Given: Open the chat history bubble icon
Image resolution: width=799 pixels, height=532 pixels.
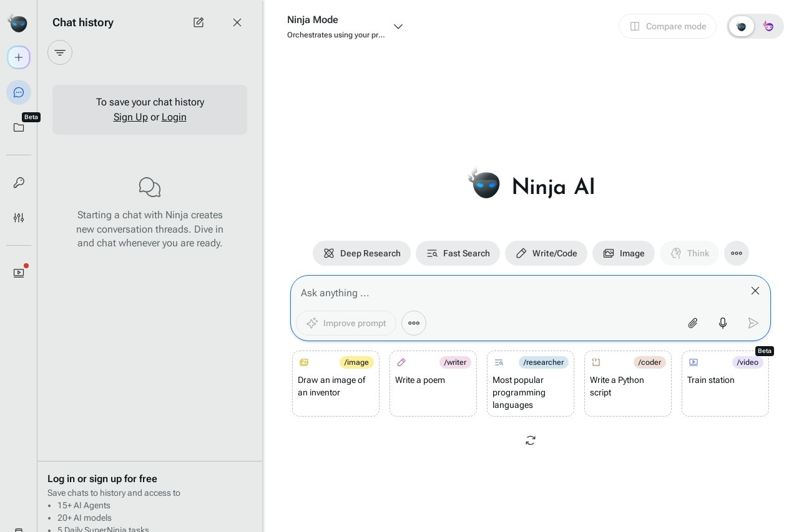Looking at the screenshot, I should tap(19, 92).
